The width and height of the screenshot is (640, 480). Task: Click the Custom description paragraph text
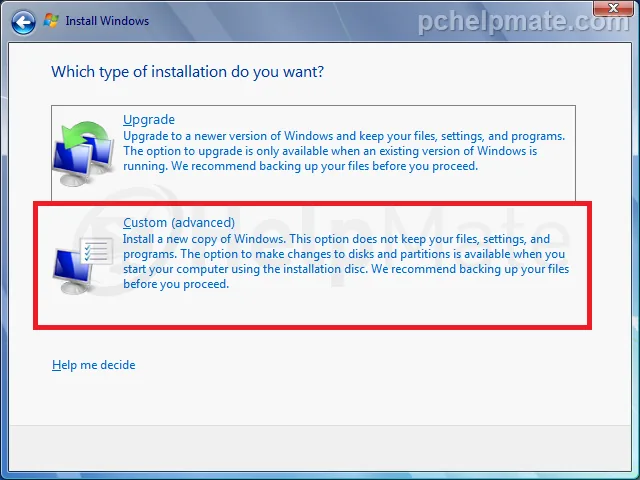click(346, 261)
